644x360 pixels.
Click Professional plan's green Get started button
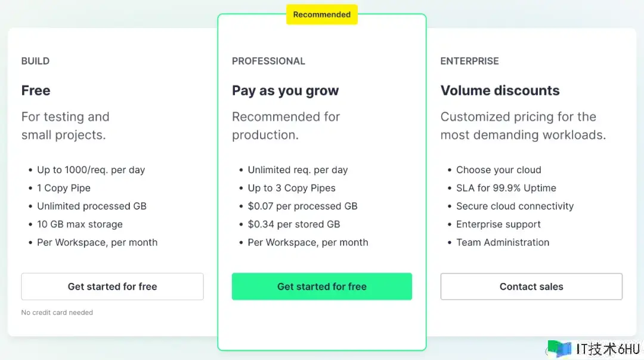321,287
